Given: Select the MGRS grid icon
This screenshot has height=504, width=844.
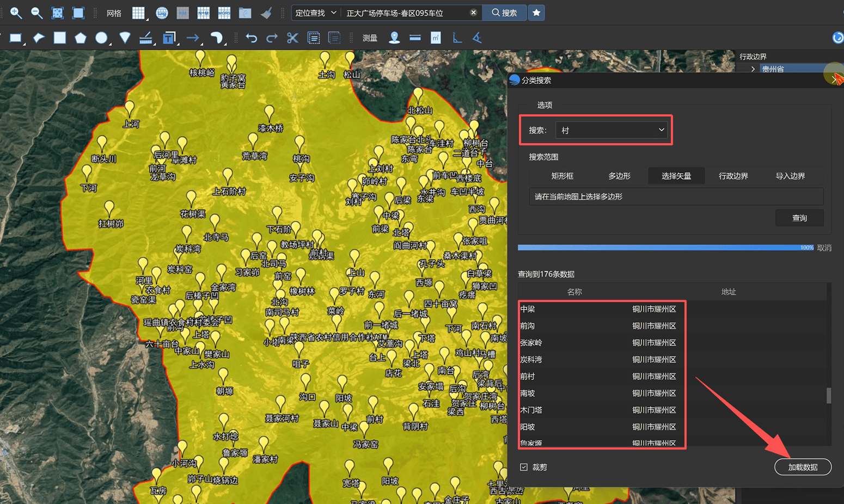Looking at the screenshot, I should pyautogui.click(x=224, y=13).
